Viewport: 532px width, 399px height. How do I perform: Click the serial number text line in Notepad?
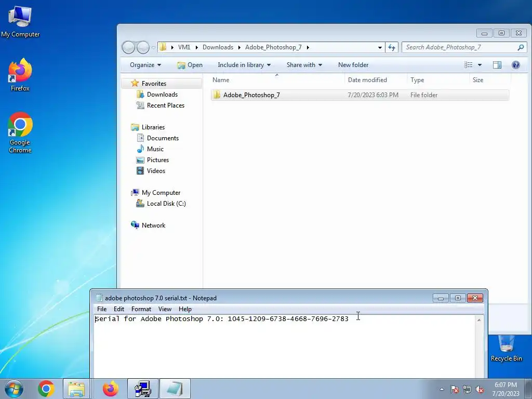[222, 319]
